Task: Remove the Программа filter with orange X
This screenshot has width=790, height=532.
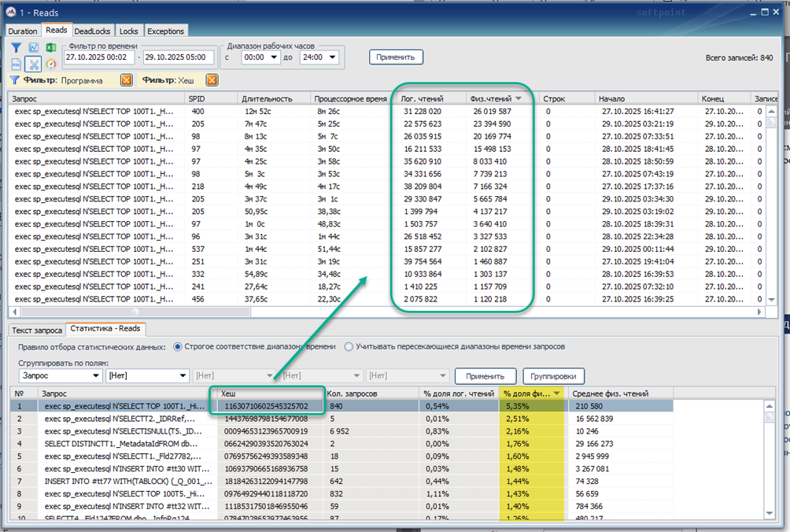Action: click(126, 80)
